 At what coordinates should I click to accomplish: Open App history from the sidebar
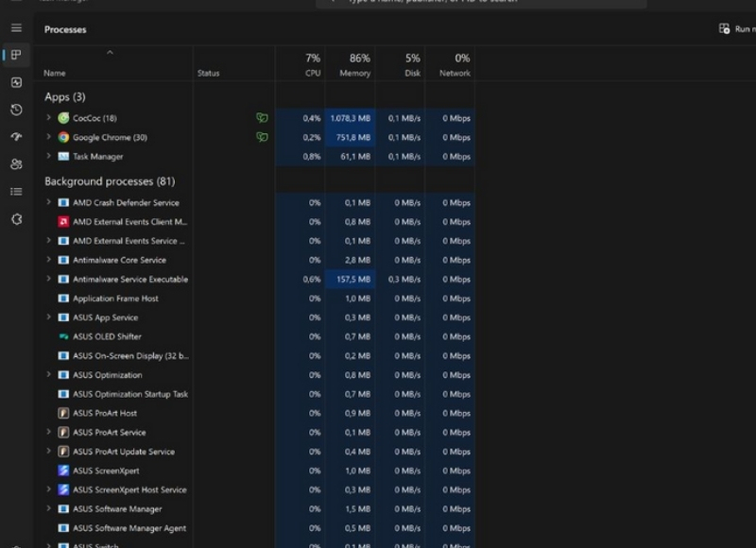click(16, 110)
